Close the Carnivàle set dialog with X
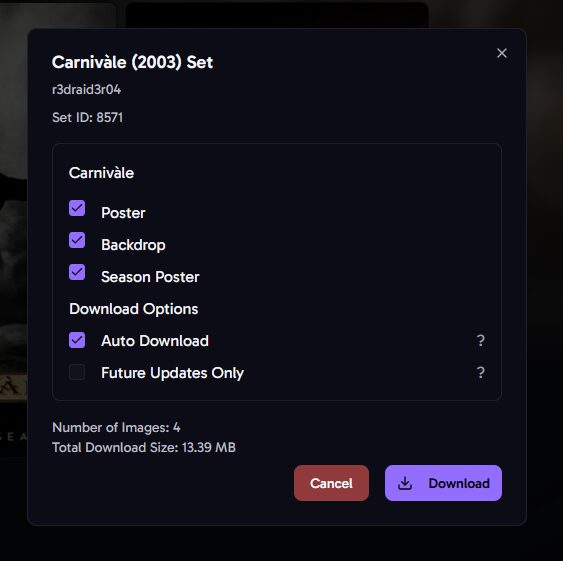The height and width of the screenshot is (561, 563). click(x=502, y=53)
